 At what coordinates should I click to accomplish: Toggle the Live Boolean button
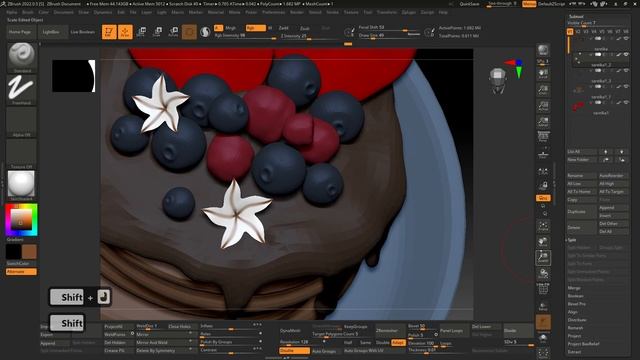82,32
